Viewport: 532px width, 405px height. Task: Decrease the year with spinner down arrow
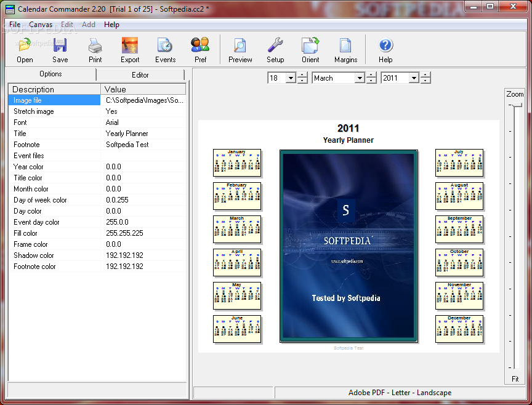(x=425, y=81)
